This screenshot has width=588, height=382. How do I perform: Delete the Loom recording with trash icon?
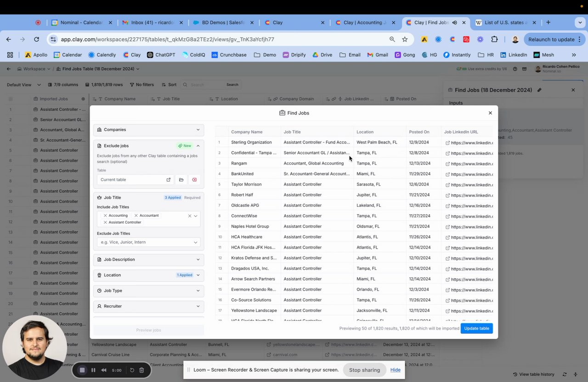[x=141, y=370]
